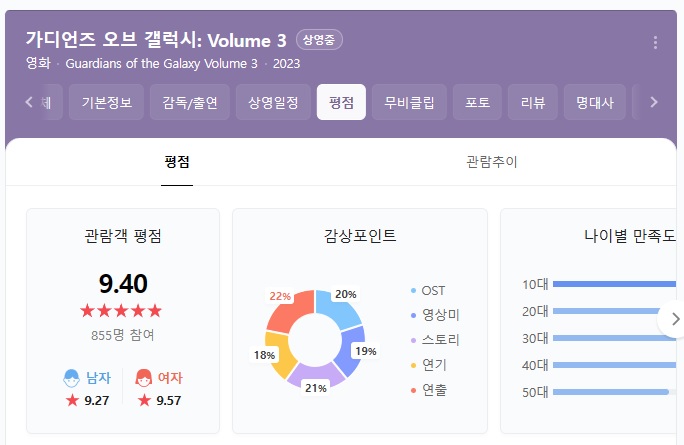Open the 감독/출연 tab
The height and width of the screenshot is (445, 684).
pos(190,102)
